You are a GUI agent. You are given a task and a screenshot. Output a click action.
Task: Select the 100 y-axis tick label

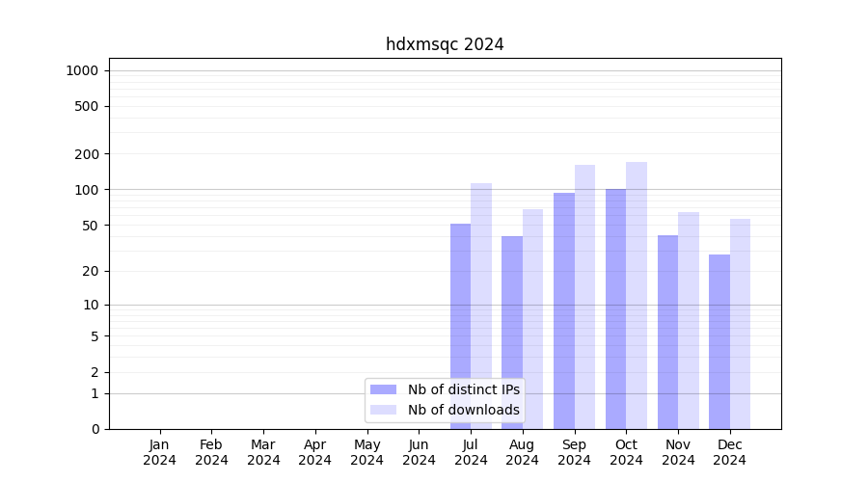(87, 190)
